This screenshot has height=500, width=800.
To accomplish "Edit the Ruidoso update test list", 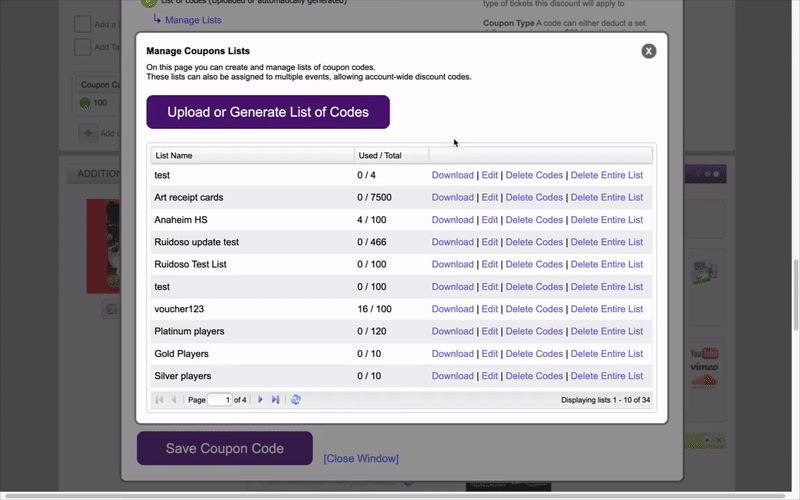I will click(489, 242).
